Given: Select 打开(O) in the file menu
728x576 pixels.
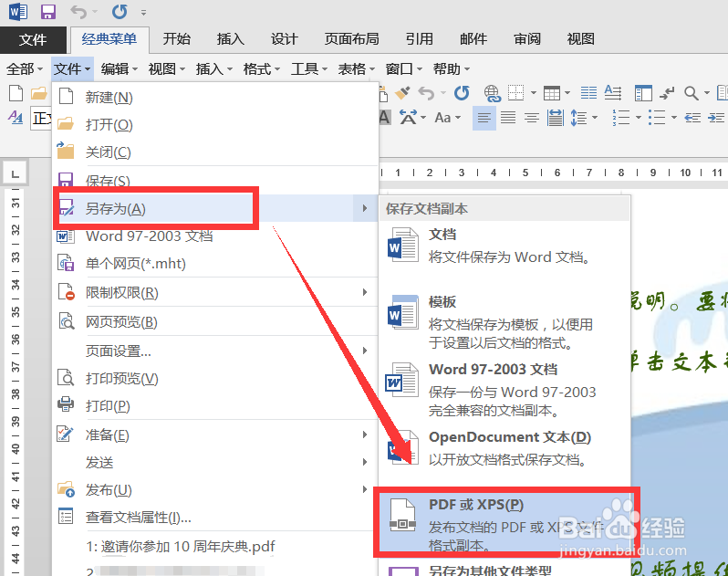Looking at the screenshot, I should click(x=215, y=124).
